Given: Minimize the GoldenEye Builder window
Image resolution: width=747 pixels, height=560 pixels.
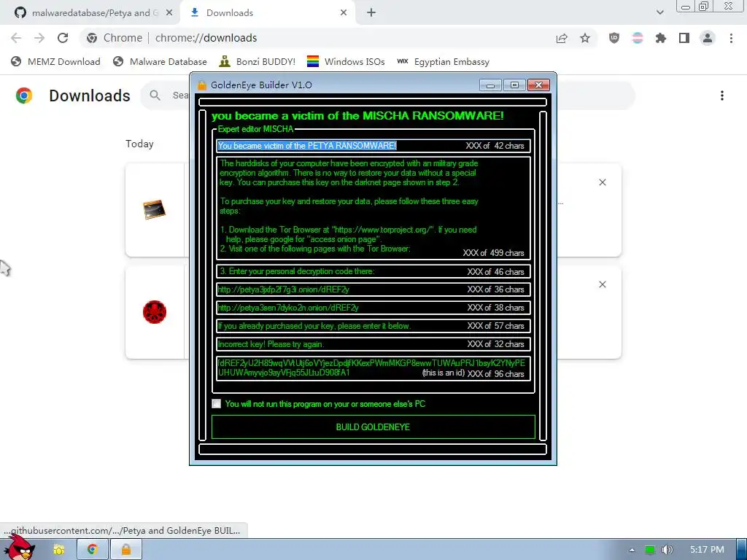Looking at the screenshot, I should point(490,85).
